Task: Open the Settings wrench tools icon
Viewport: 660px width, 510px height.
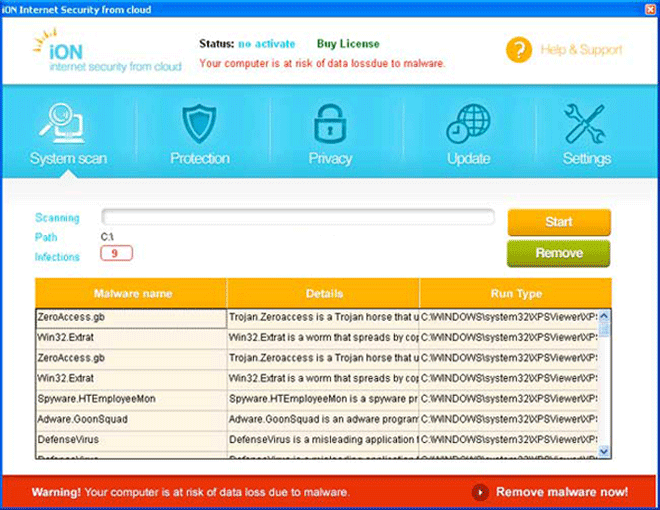Action: pyautogui.click(x=586, y=124)
